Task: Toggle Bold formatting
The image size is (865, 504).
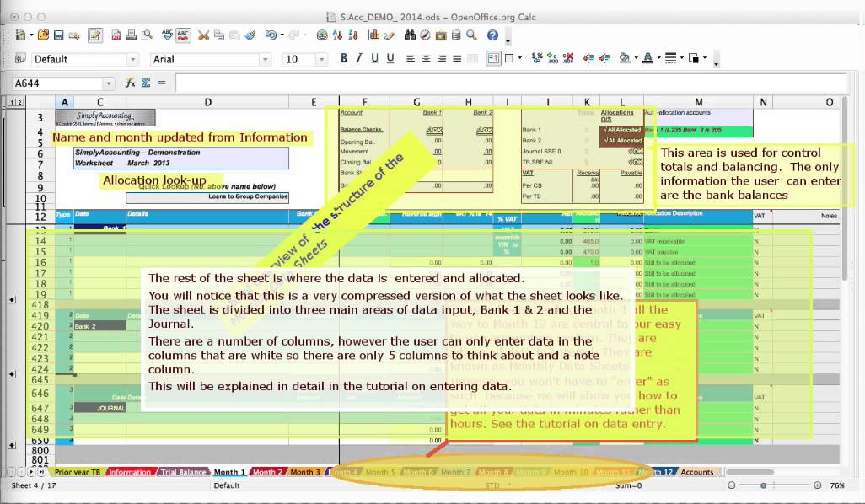Action: (344, 58)
